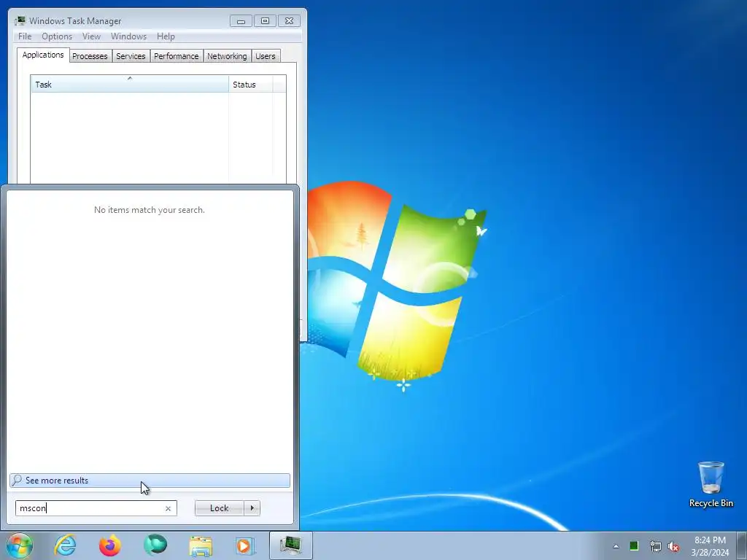Click the magnifier icon beside See more results
The height and width of the screenshot is (560, 747).
point(17,480)
